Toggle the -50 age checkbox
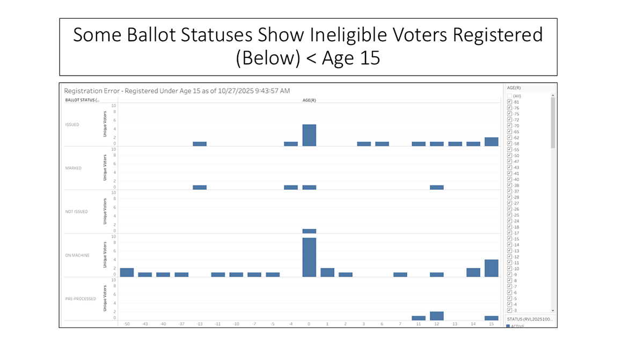The image size is (644, 362). click(x=509, y=156)
